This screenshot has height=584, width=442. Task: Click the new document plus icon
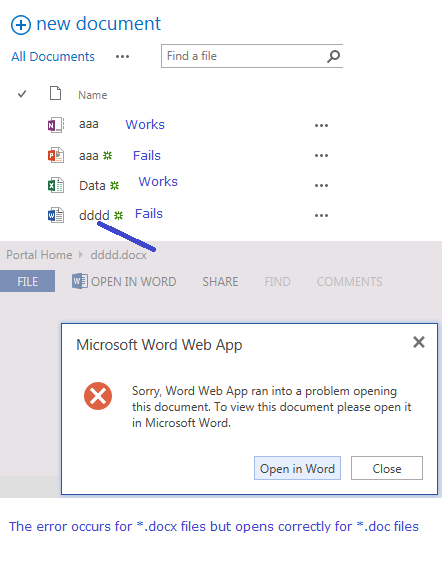click(x=21, y=25)
